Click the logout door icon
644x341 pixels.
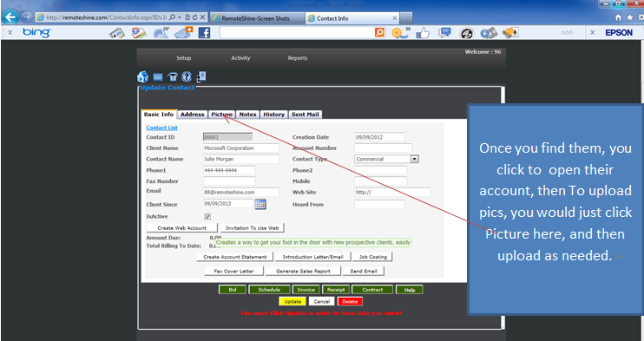tap(201, 76)
